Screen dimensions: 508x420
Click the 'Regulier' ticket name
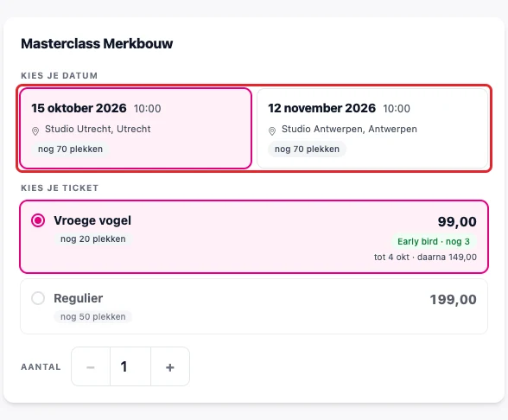click(79, 298)
